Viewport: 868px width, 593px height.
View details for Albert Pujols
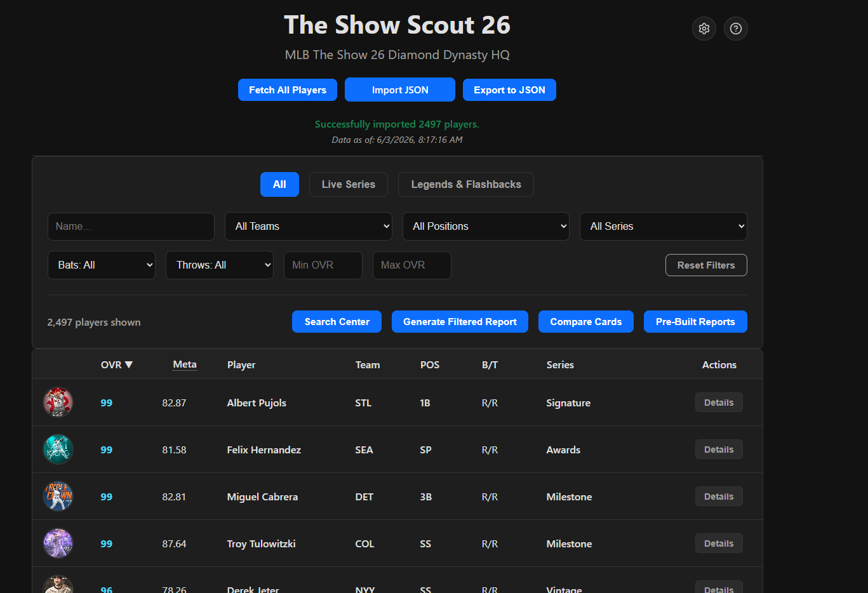pos(719,403)
